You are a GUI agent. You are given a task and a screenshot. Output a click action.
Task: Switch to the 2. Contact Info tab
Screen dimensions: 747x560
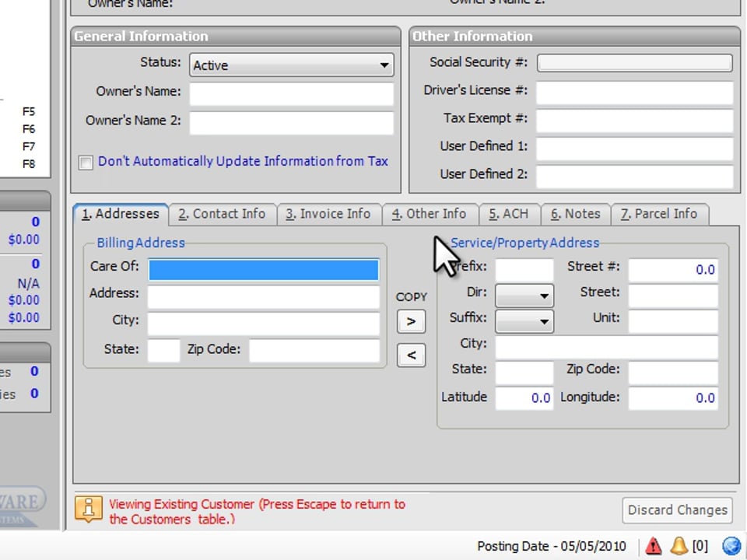pos(222,215)
